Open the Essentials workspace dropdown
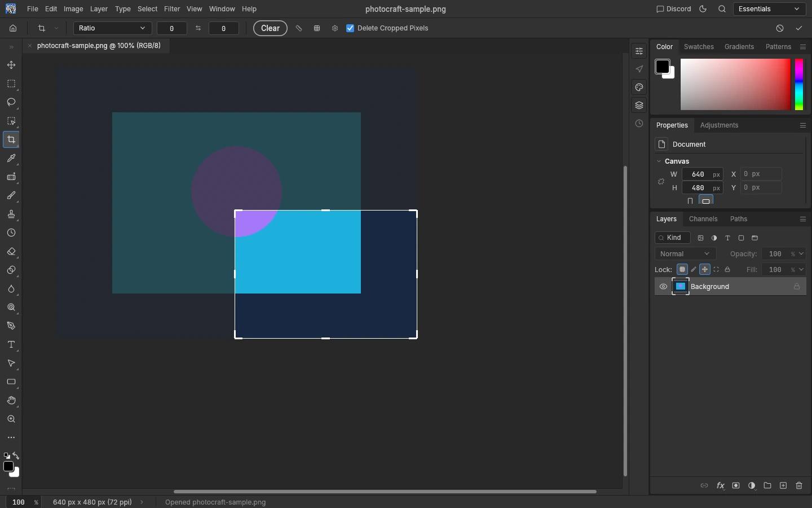Viewport: 812px width, 508px height. (770, 9)
